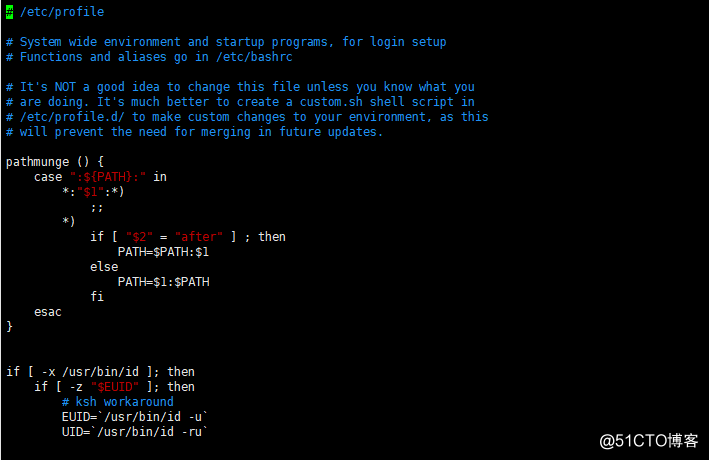709x460 pixels.
Task: Click the '"$1"' pattern in case branch
Action: point(90,192)
